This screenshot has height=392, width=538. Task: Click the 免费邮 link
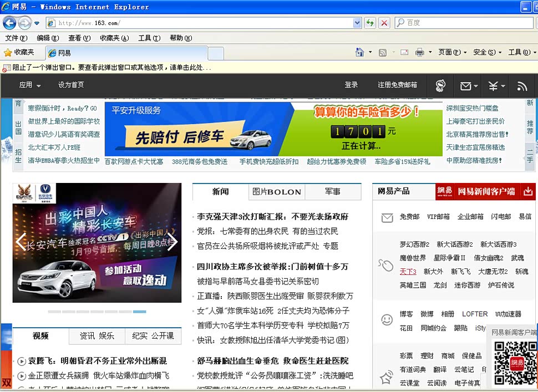tap(409, 217)
